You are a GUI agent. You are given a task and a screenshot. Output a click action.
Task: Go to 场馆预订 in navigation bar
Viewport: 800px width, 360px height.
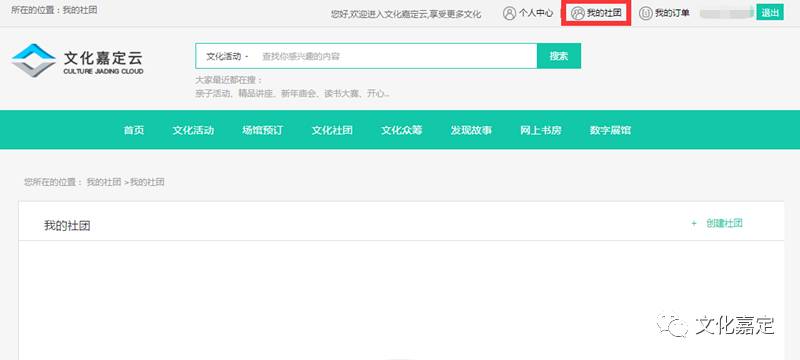point(263,130)
